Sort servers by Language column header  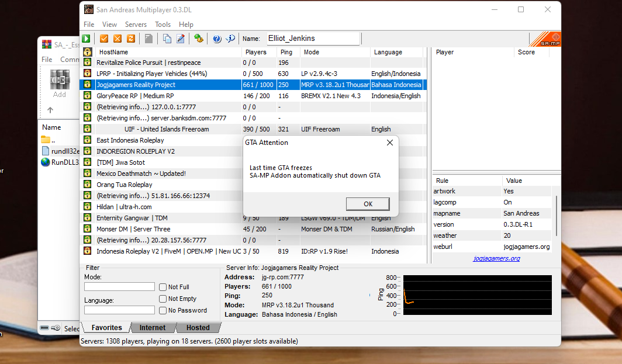coord(397,52)
